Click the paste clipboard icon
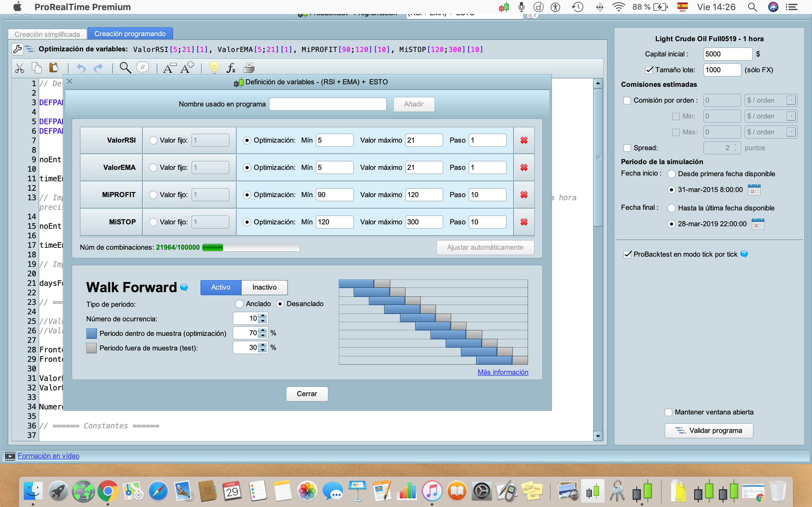Viewport: 812px width, 507px height. pyautogui.click(x=54, y=68)
